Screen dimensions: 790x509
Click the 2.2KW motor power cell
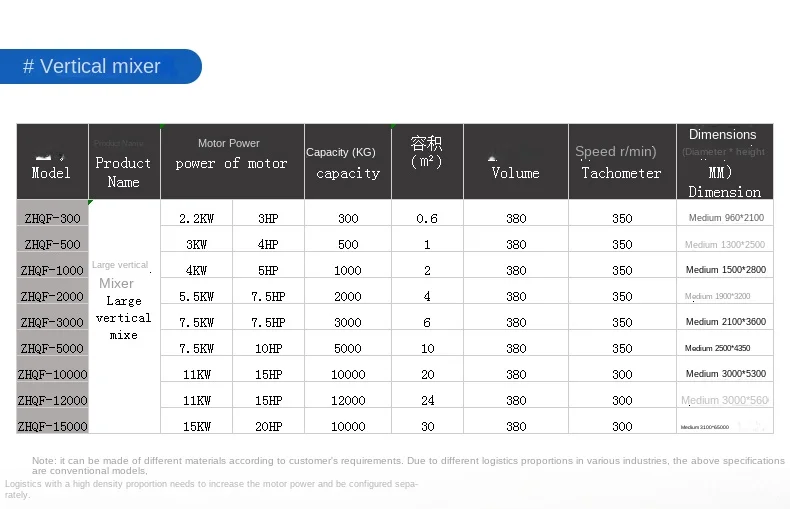196,218
